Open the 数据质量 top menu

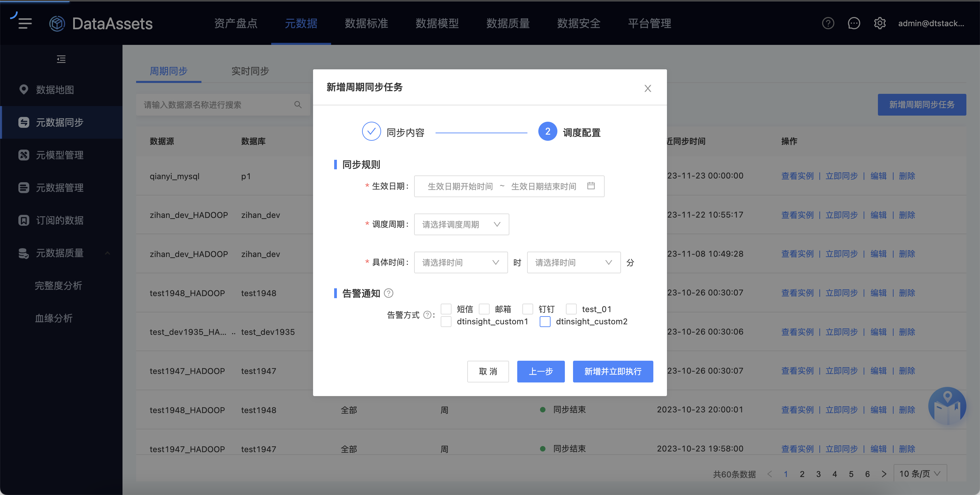coord(507,23)
